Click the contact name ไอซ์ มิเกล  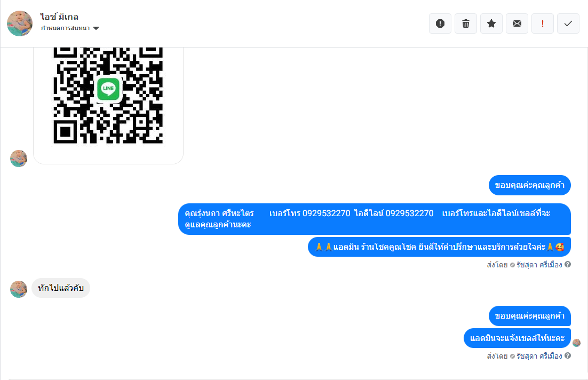point(59,17)
